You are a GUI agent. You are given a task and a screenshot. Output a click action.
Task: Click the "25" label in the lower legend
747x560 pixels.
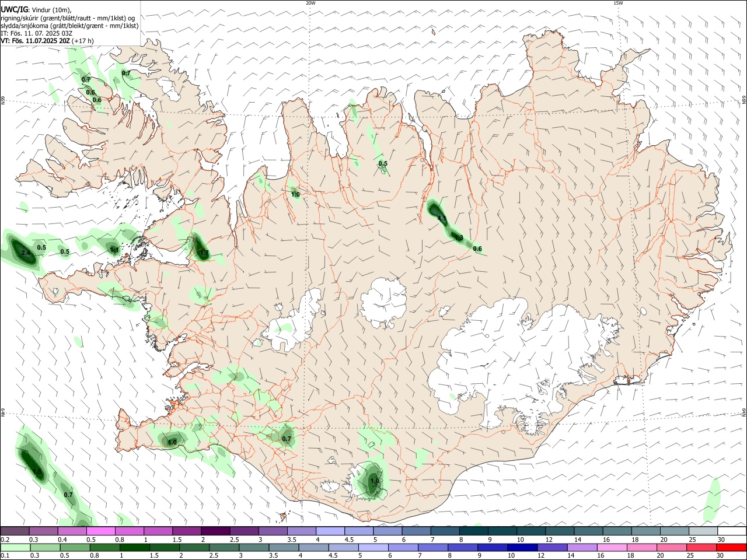point(690,556)
